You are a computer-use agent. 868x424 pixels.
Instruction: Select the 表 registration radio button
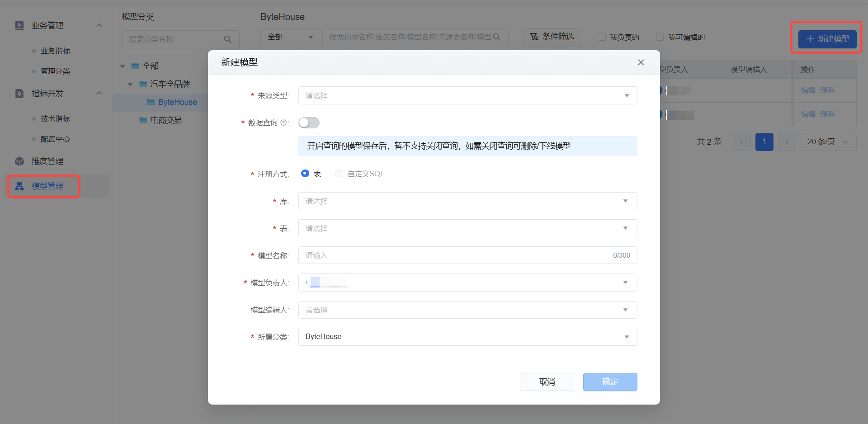pos(305,174)
